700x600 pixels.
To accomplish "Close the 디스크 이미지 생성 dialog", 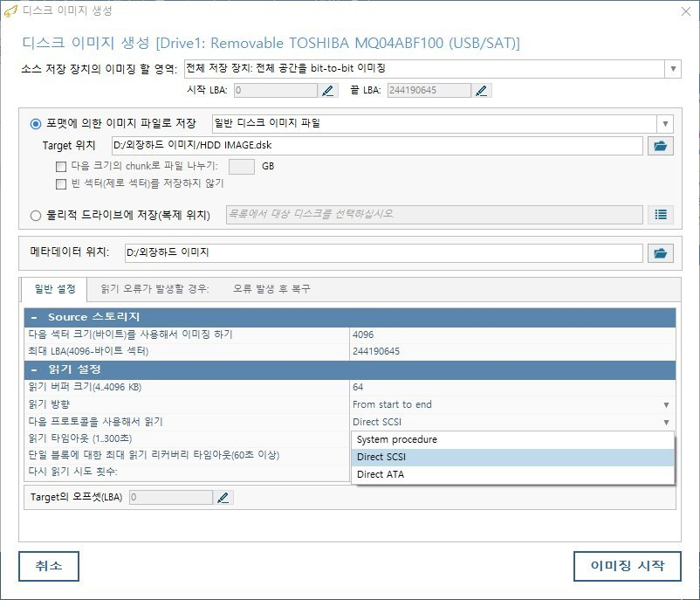I will click(x=686, y=11).
